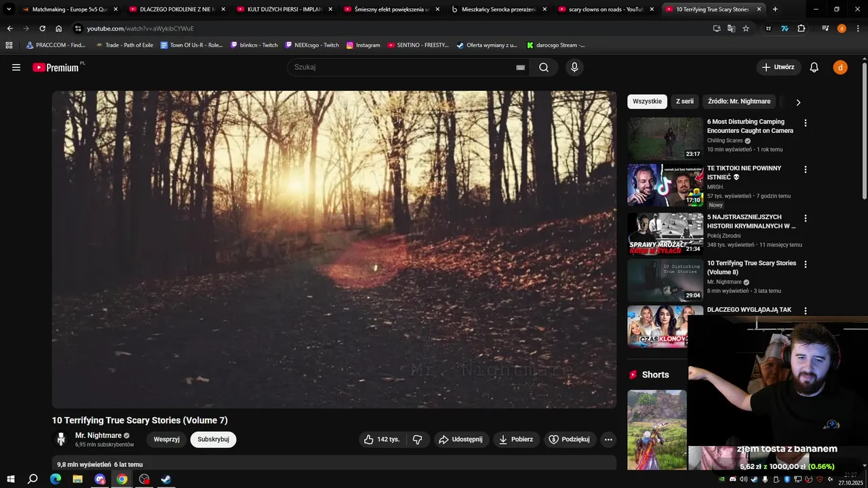Go back with browser back arrow
Viewport: 868px width, 488px height.
[x=9, y=28]
